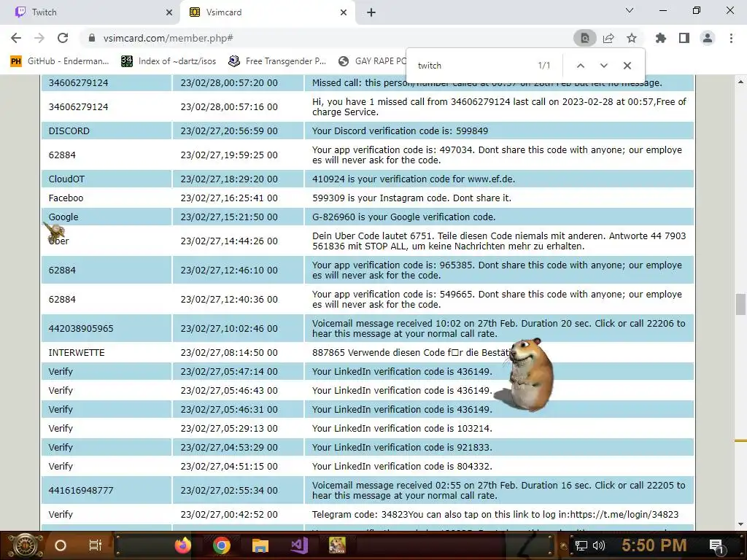
Task: Open Visual Studio from the taskbar
Action: (299, 545)
